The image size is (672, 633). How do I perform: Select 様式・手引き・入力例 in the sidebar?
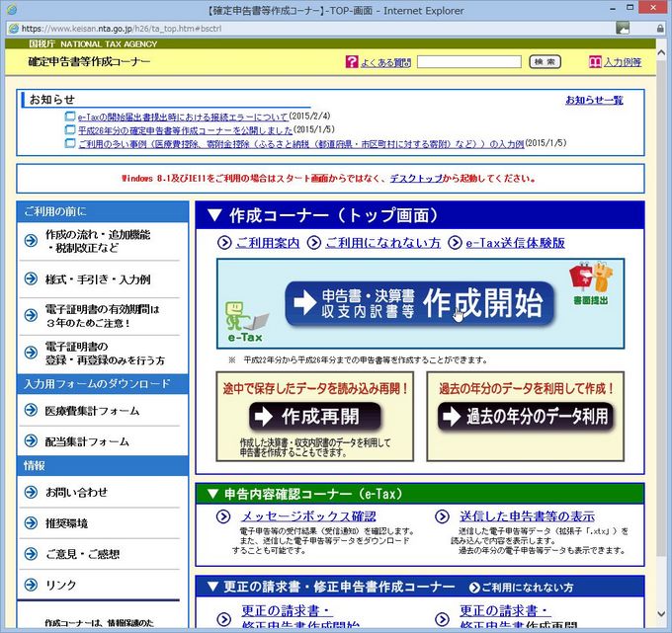[x=98, y=279]
